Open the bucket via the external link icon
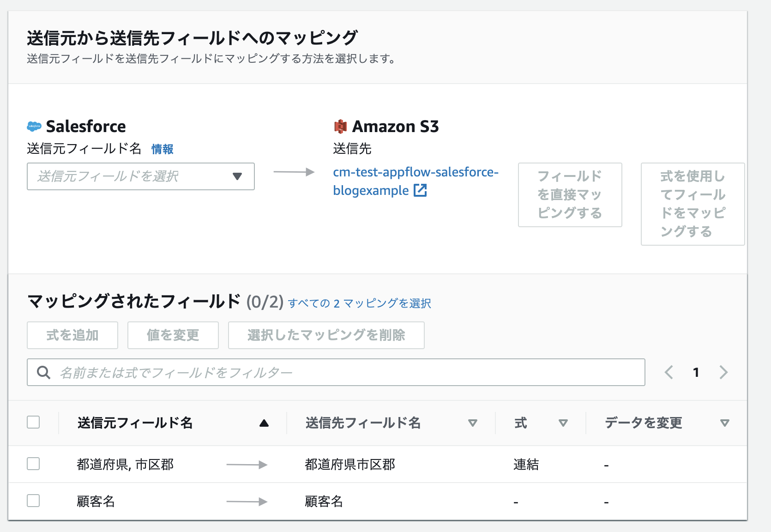This screenshot has height=532, width=771. [x=421, y=190]
